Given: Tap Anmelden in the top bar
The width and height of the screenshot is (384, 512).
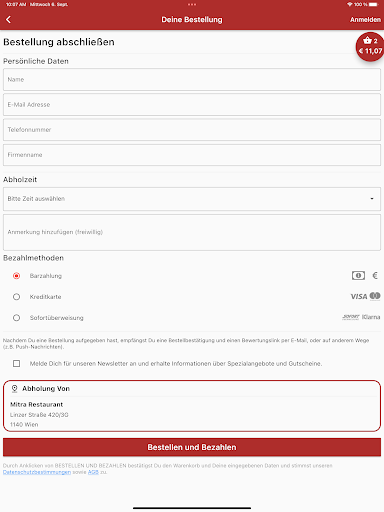Looking at the screenshot, I should (x=365, y=20).
